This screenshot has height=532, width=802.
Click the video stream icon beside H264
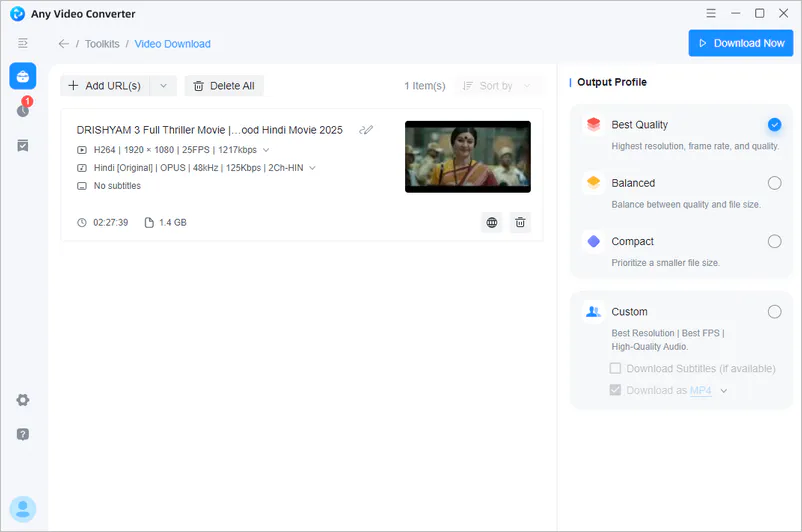[x=82, y=150]
